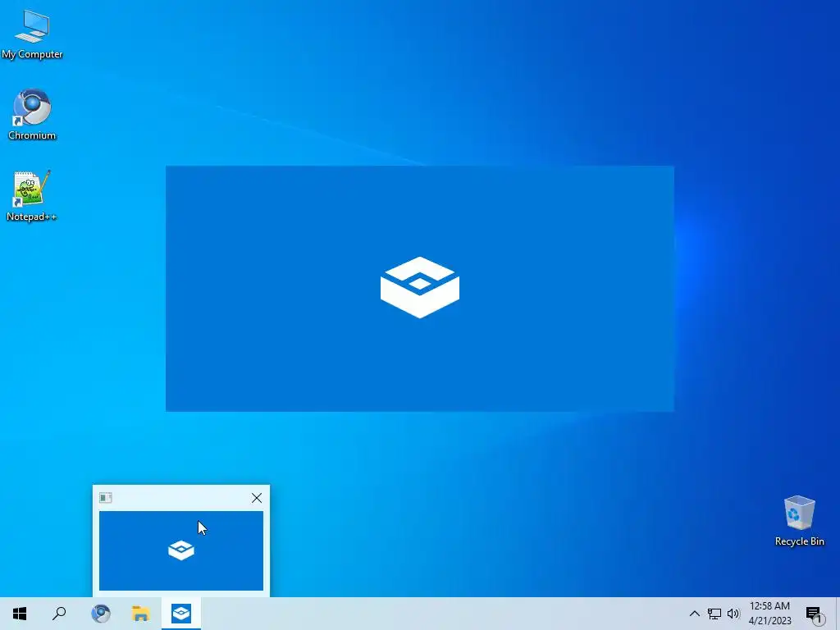The width and height of the screenshot is (840, 630).
Task: Close the Sandbox preview window
Action: tap(257, 498)
